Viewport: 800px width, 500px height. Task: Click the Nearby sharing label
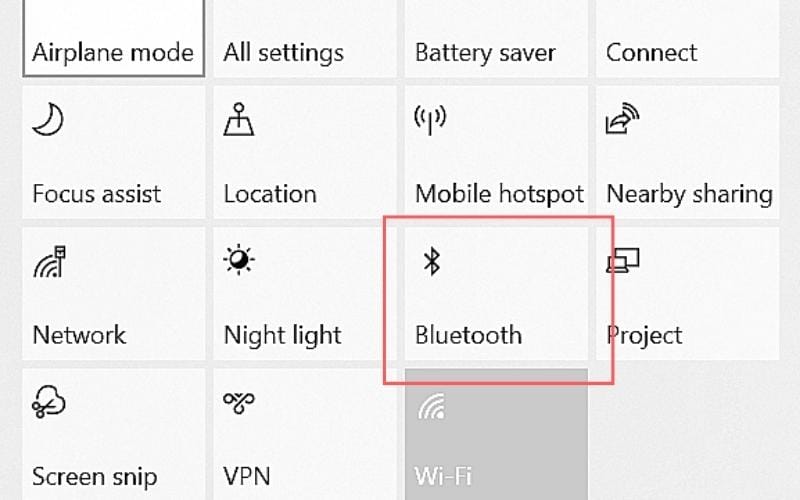tap(690, 194)
